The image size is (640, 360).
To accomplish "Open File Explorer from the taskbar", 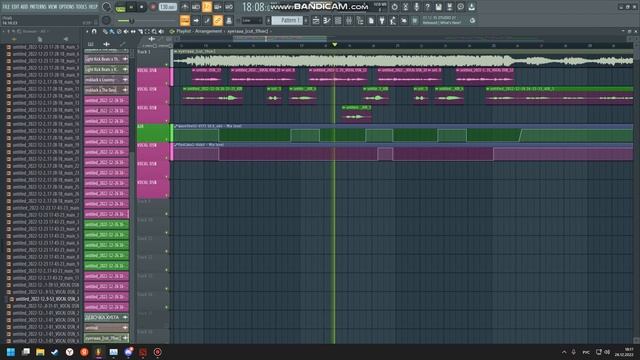I will [40, 352].
